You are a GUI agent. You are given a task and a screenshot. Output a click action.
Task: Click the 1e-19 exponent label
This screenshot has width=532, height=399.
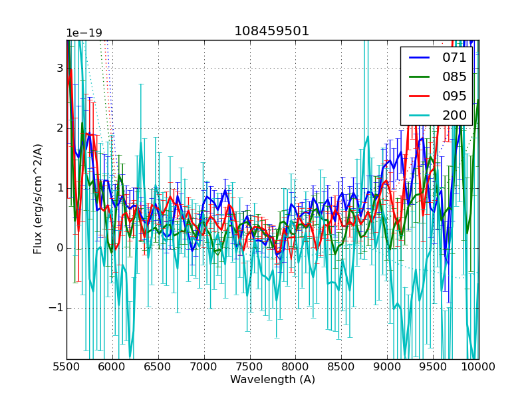[84, 33]
